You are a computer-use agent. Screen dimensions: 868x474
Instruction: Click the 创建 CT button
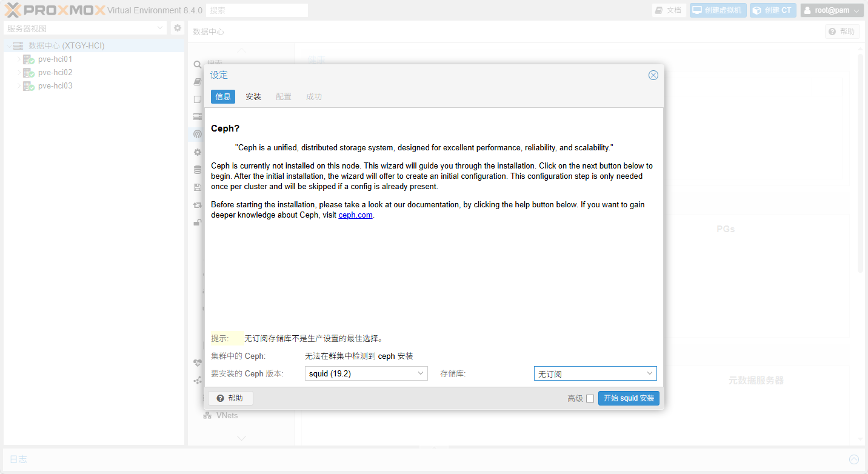click(773, 10)
